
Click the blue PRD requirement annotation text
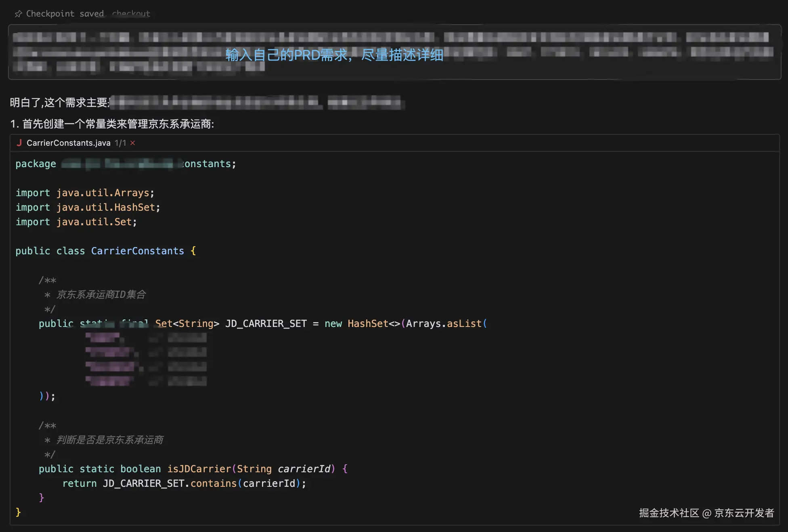point(334,55)
